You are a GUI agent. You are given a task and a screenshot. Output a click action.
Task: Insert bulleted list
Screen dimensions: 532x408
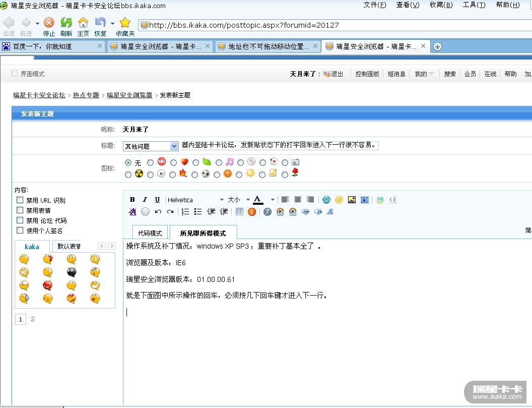pos(198,212)
